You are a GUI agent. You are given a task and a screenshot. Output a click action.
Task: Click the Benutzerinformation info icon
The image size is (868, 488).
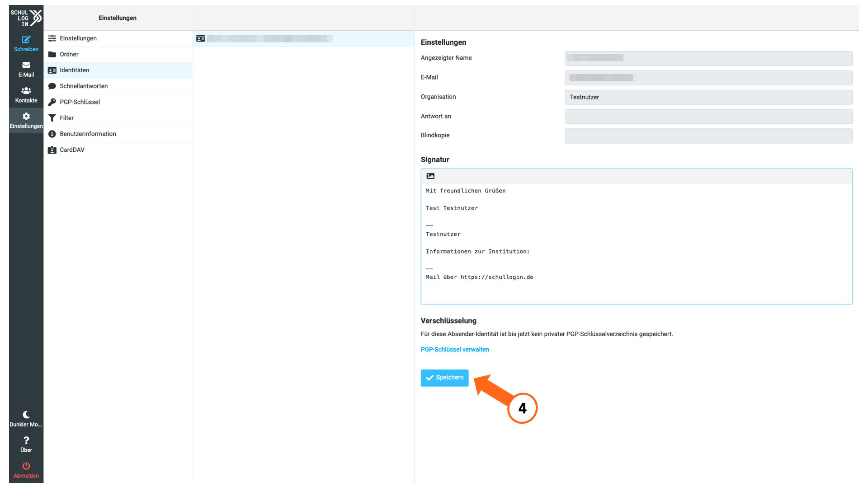[x=52, y=134]
